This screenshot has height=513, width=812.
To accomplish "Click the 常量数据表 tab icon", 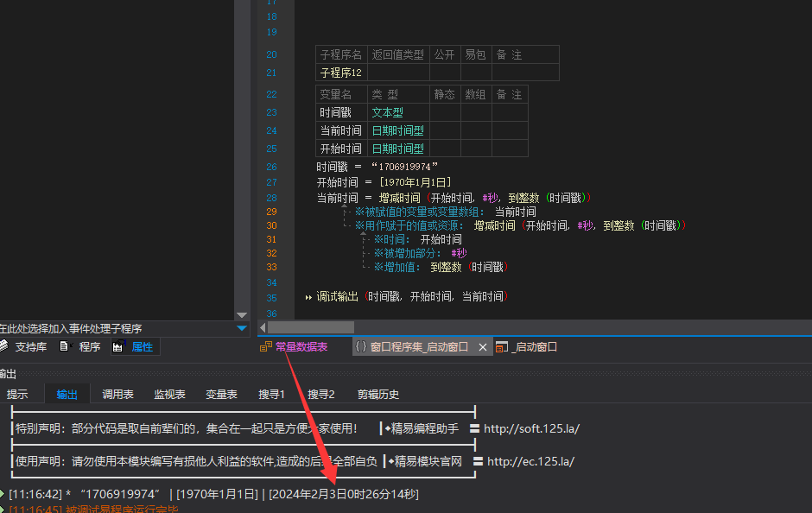I will [x=266, y=347].
